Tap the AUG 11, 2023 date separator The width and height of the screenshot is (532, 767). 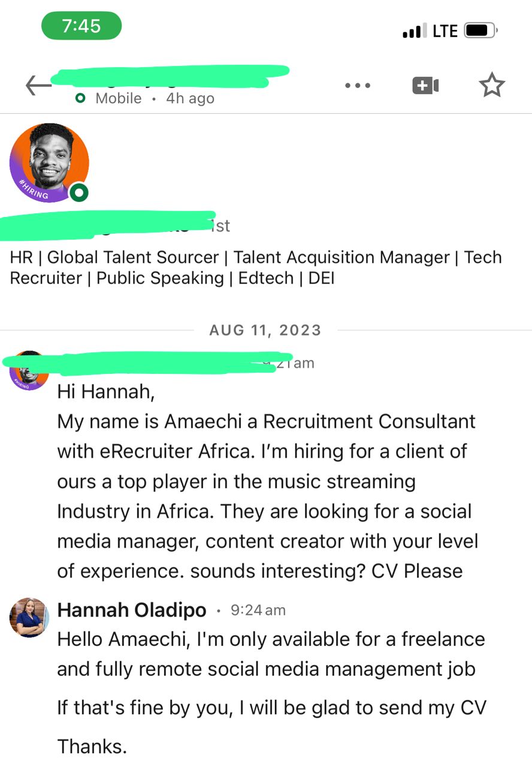(x=265, y=330)
